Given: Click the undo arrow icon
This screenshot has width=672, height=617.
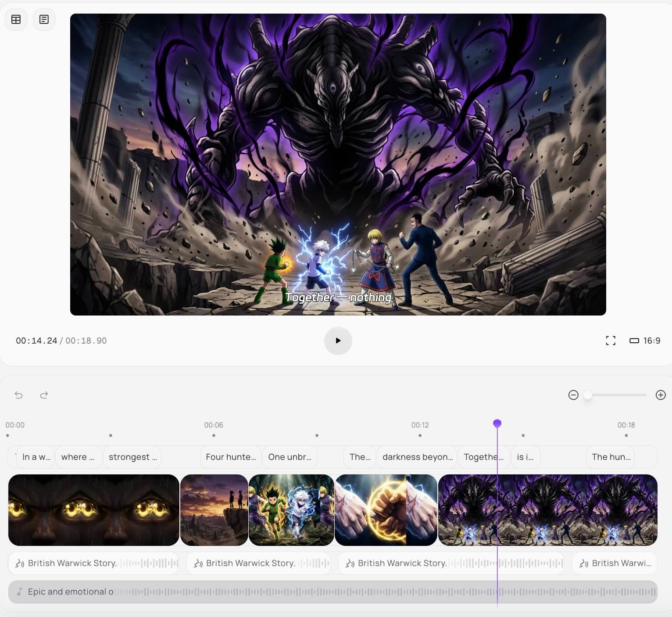Looking at the screenshot, I should pos(18,395).
